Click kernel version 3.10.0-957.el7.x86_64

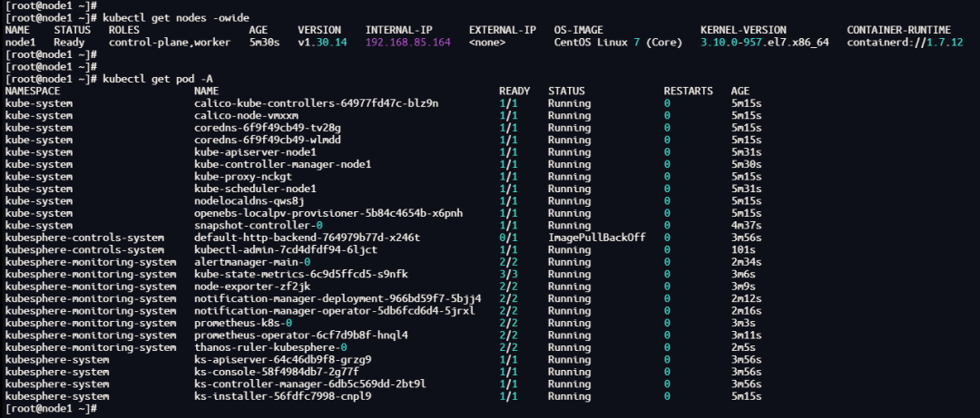click(764, 43)
